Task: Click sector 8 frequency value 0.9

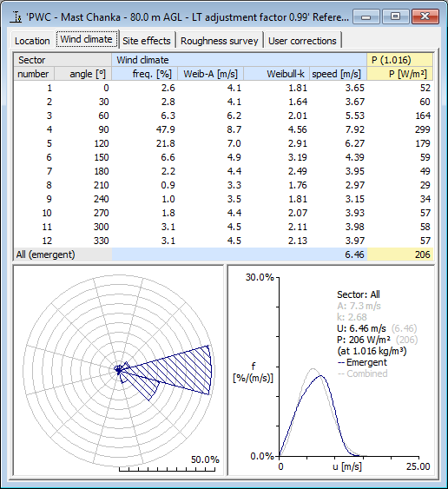Action: [x=168, y=185]
